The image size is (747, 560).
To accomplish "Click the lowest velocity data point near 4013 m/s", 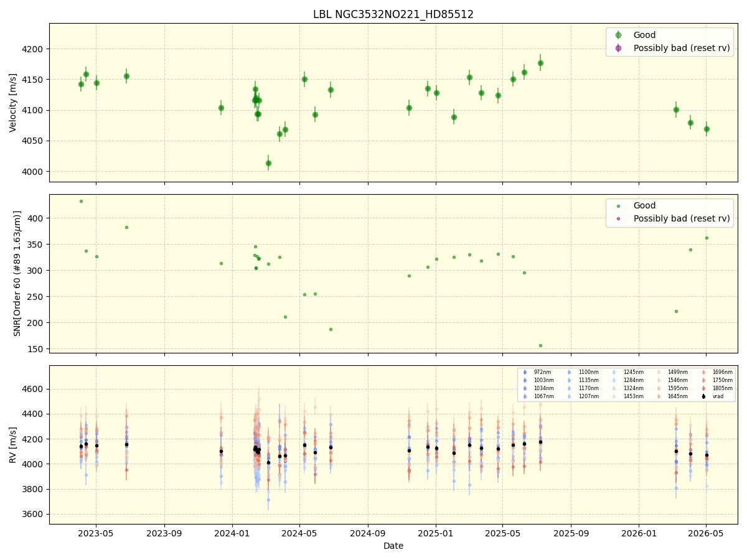I will point(268,163).
